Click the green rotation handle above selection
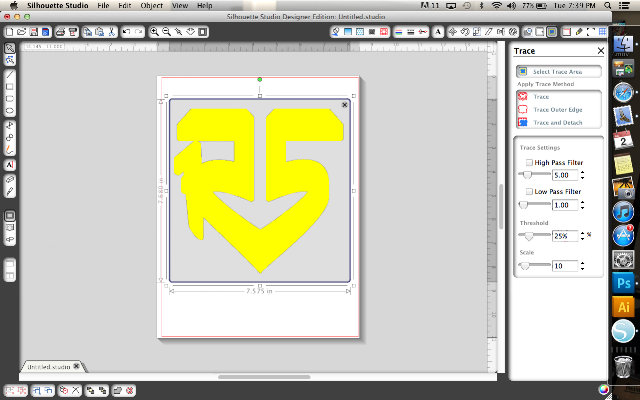This screenshot has width=640, height=400. tap(260, 80)
